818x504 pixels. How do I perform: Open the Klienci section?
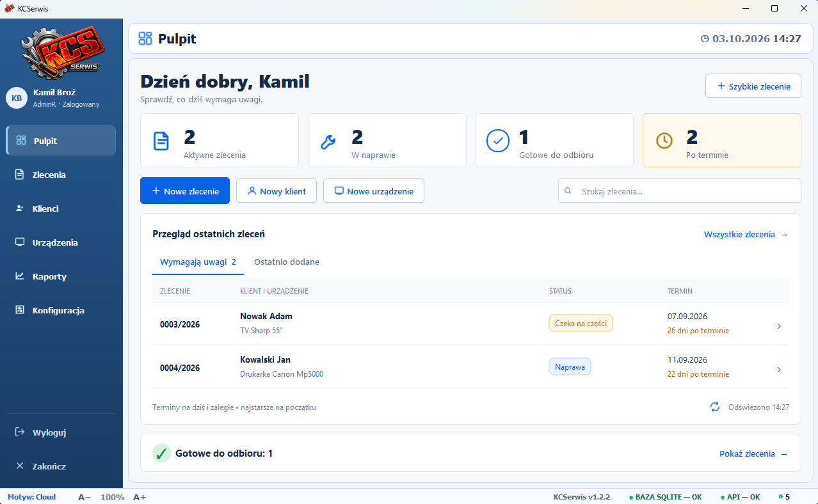point(61,209)
